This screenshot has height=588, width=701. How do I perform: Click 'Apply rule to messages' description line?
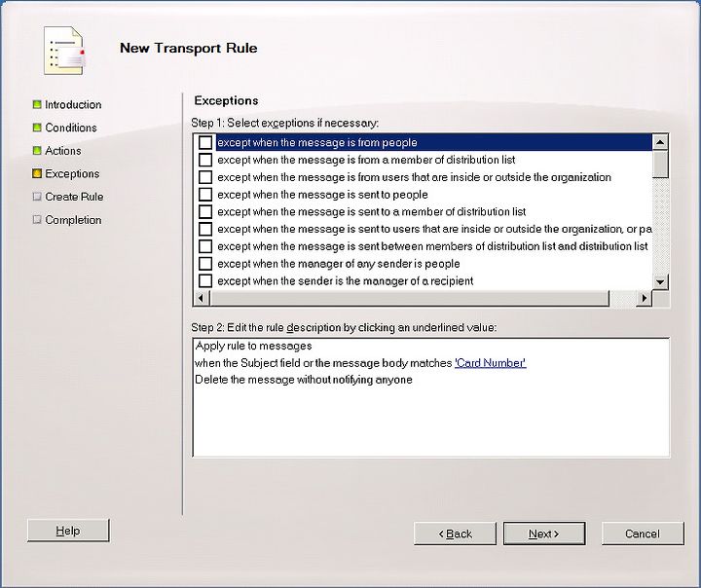[x=253, y=347]
